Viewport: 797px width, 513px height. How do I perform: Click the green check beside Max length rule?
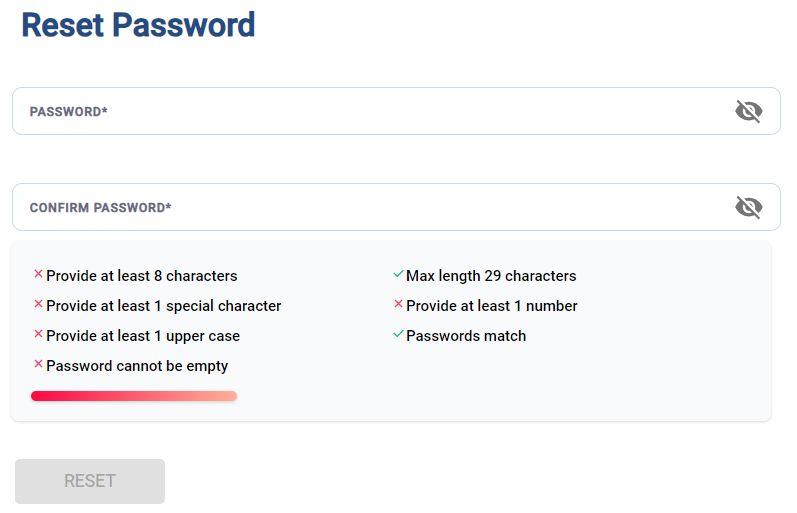pos(398,274)
